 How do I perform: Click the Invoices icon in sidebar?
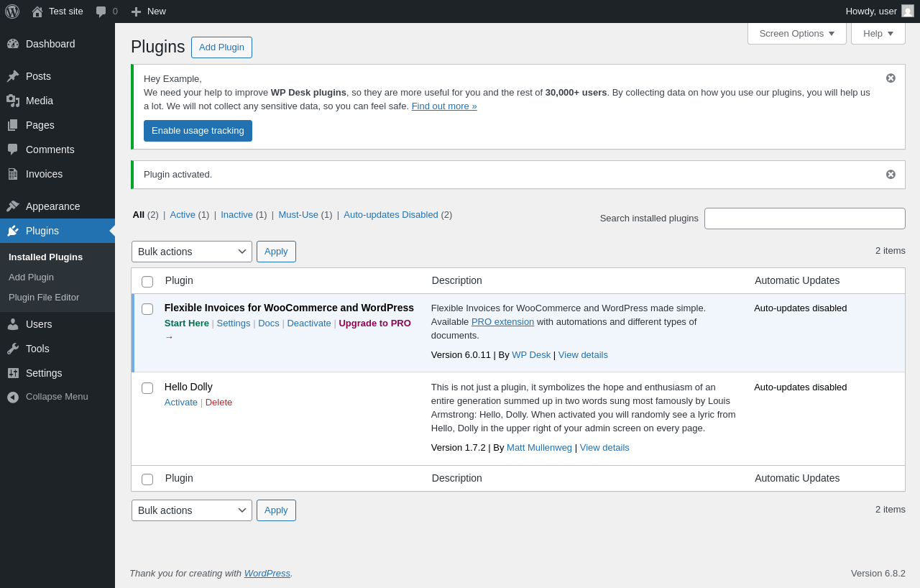pos(13,174)
